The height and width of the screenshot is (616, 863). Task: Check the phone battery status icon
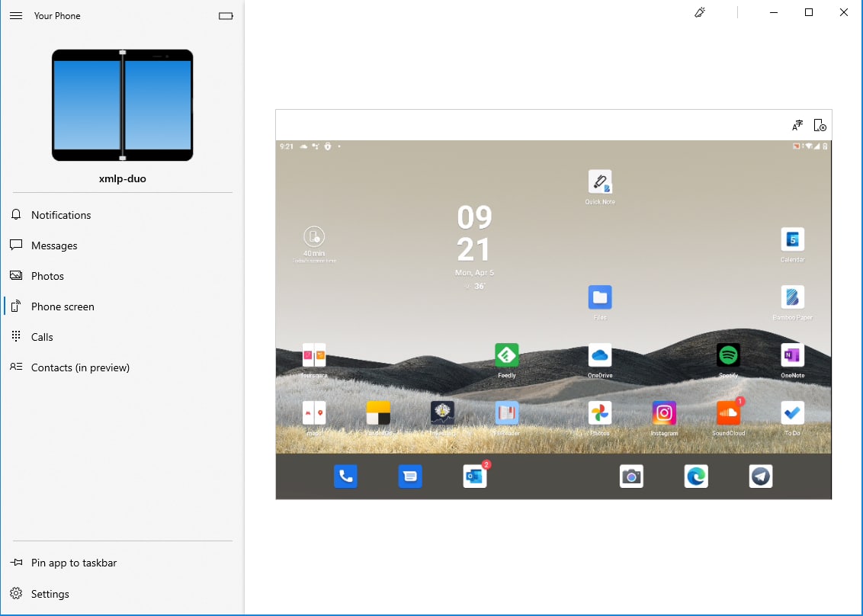(x=226, y=16)
